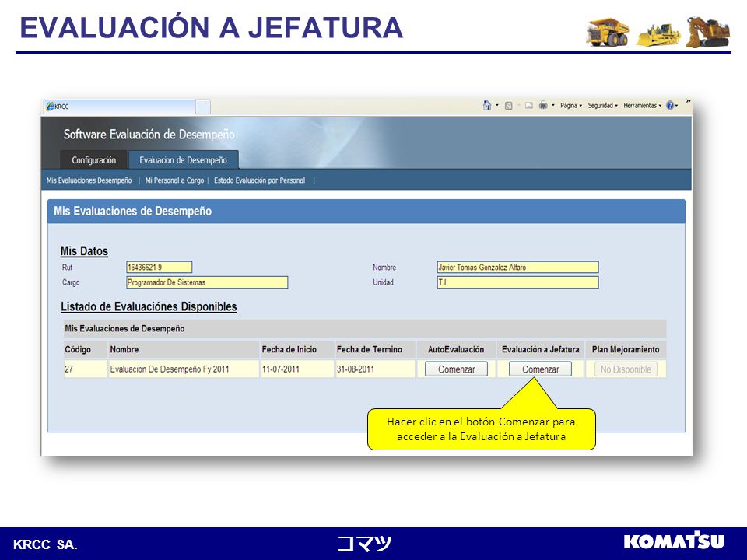The image size is (747, 560).
Task: Click the blue Help question mark icon
Action: (670, 106)
